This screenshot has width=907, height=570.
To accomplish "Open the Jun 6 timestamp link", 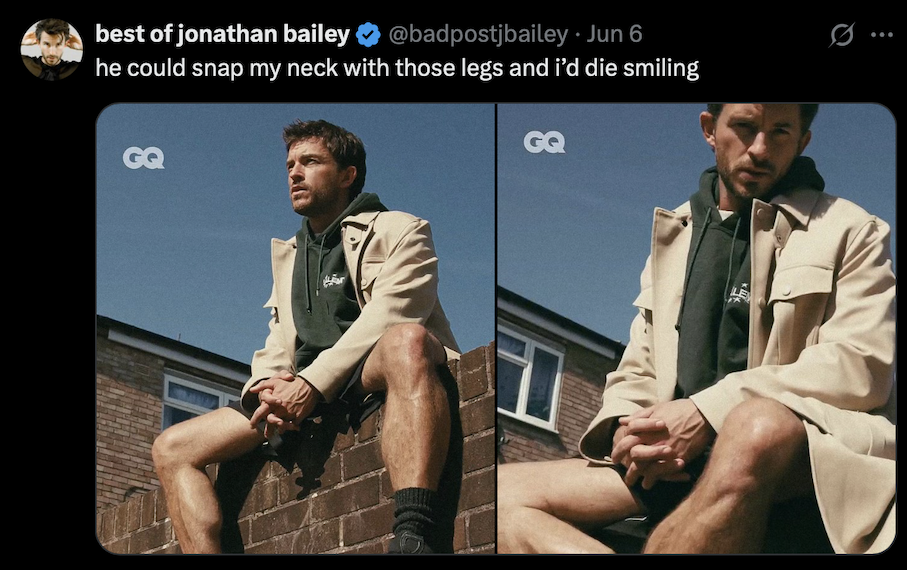I will coord(614,35).
